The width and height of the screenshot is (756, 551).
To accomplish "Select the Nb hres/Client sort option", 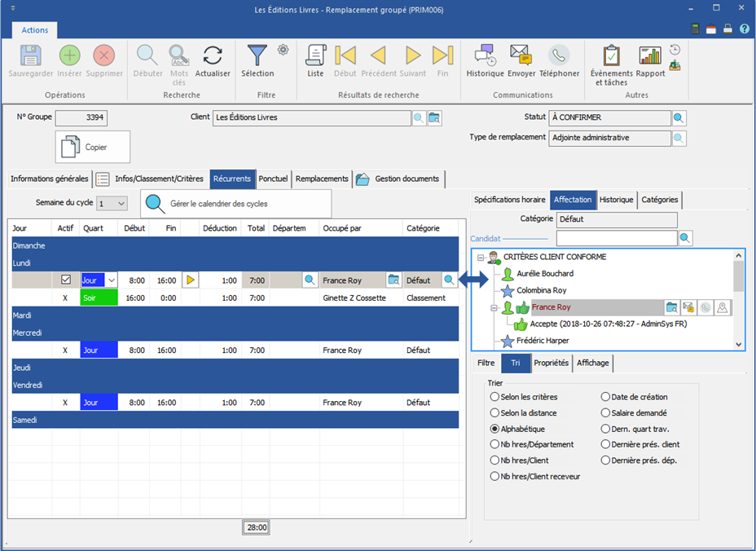I will [x=519, y=460].
